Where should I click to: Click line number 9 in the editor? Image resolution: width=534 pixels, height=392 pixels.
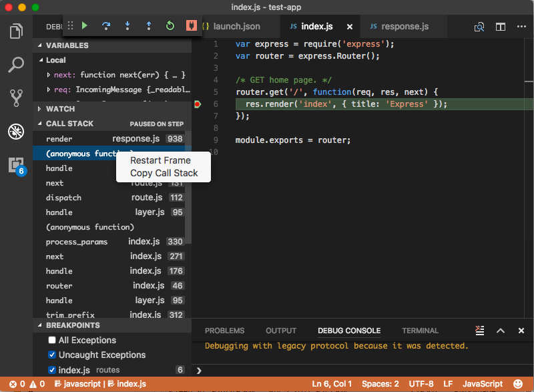pos(216,140)
